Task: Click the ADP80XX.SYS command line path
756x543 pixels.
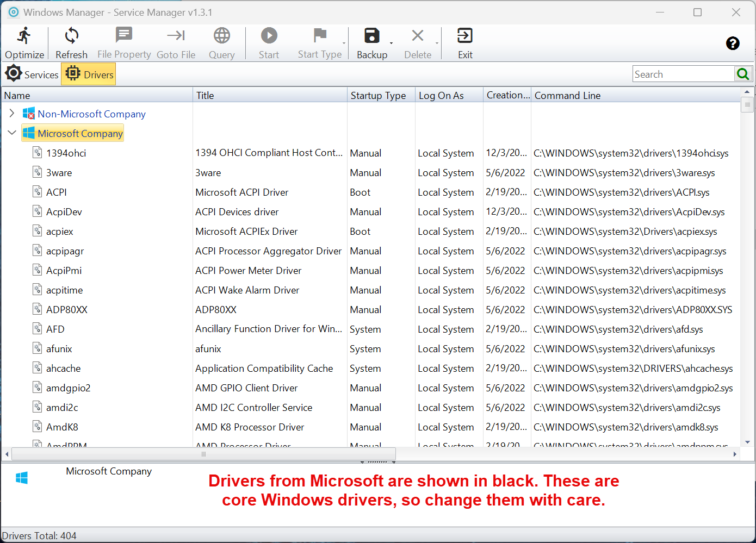Action: tap(633, 309)
